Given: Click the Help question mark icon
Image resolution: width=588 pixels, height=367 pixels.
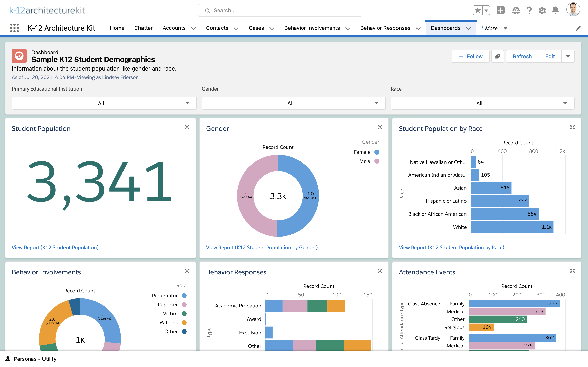Looking at the screenshot, I should coord(529,10).
